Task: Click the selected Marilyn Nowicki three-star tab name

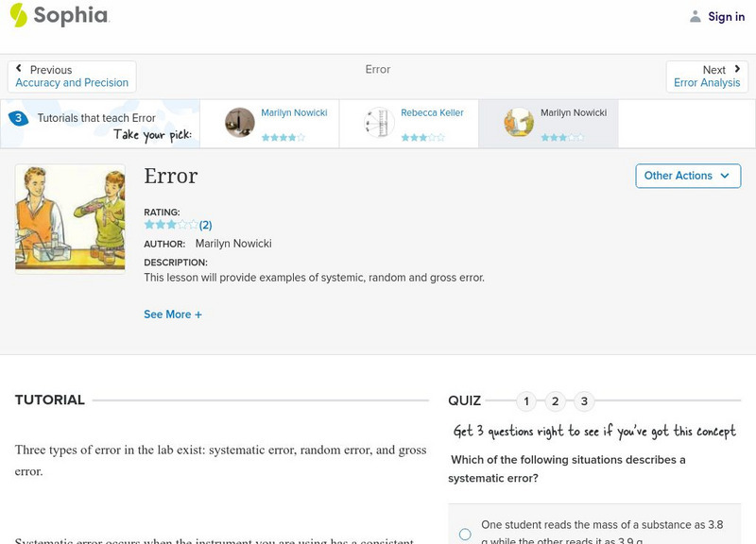Action: pyautogui.click(x=574, y=112)
